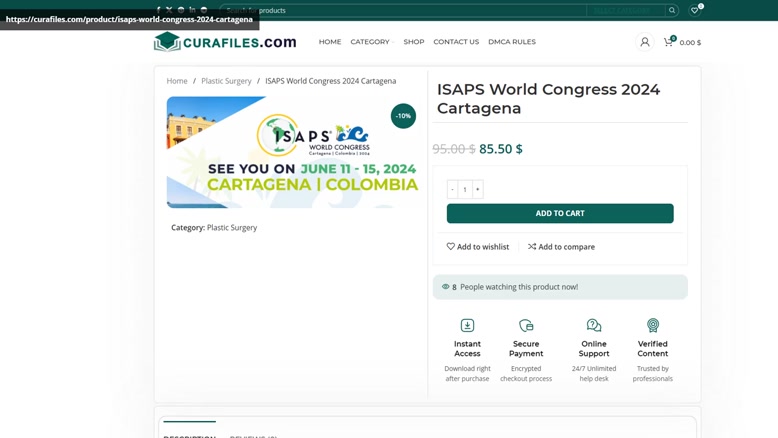Open the DMCA Rules menu item
The width and height of the screenshot is (778, 438).
(x=512, y=42)
